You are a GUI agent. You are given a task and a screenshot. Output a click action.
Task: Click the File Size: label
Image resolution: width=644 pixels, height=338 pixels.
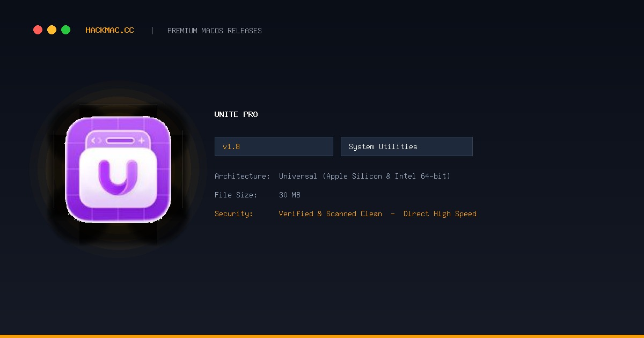tap(236, 195)
